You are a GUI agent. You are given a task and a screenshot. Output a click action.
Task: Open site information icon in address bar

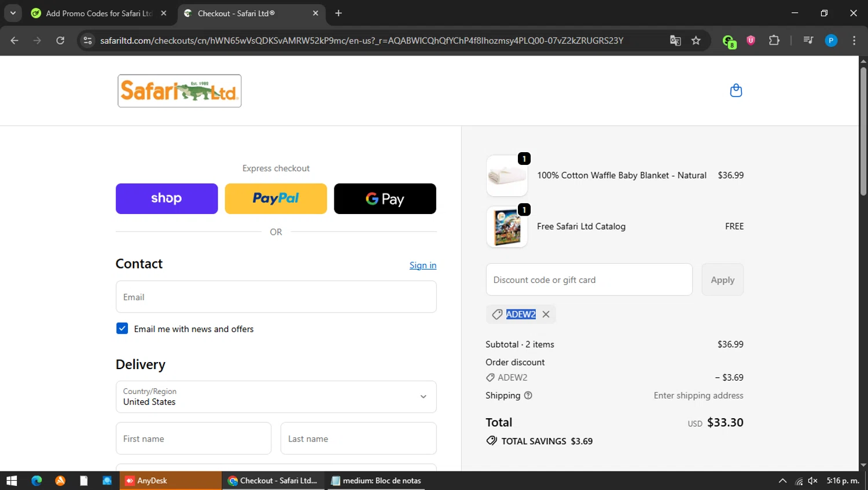(x=87, y=40)
